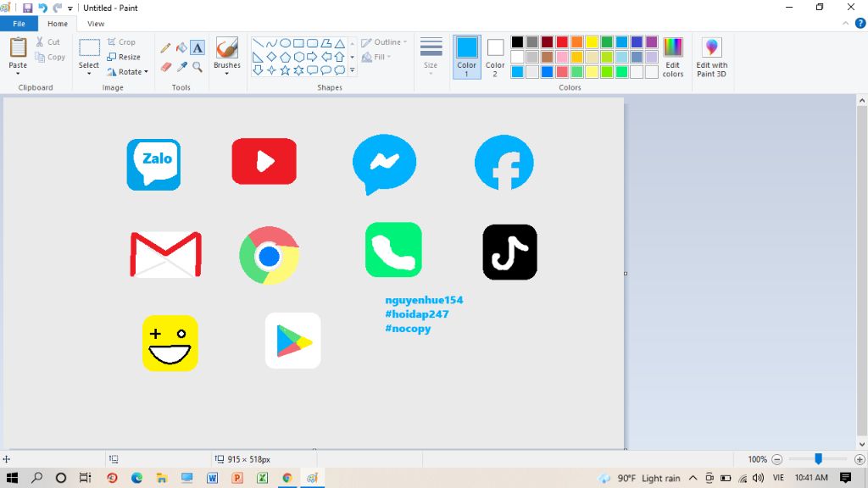
Task: Open the Rotate dropdown
Action: coord(127,72)
